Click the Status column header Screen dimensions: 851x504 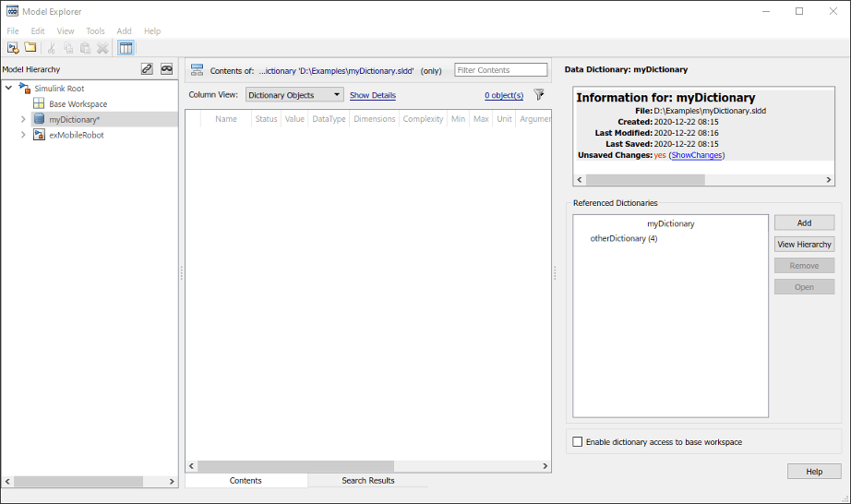[267, 119]
